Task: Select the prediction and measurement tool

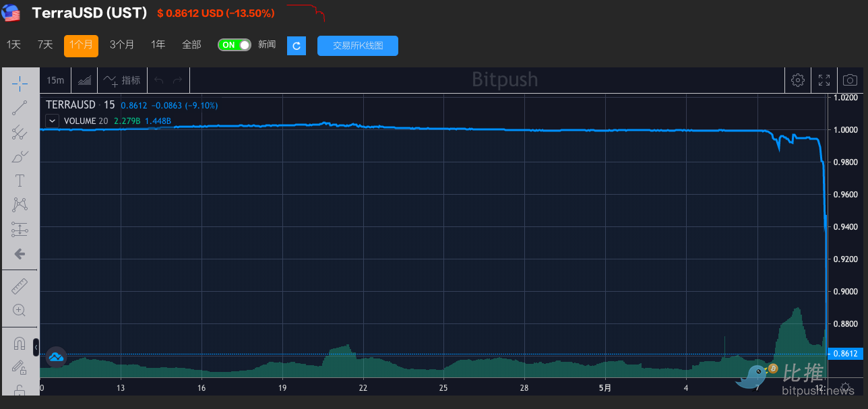Action: click(x=20, y=229)
